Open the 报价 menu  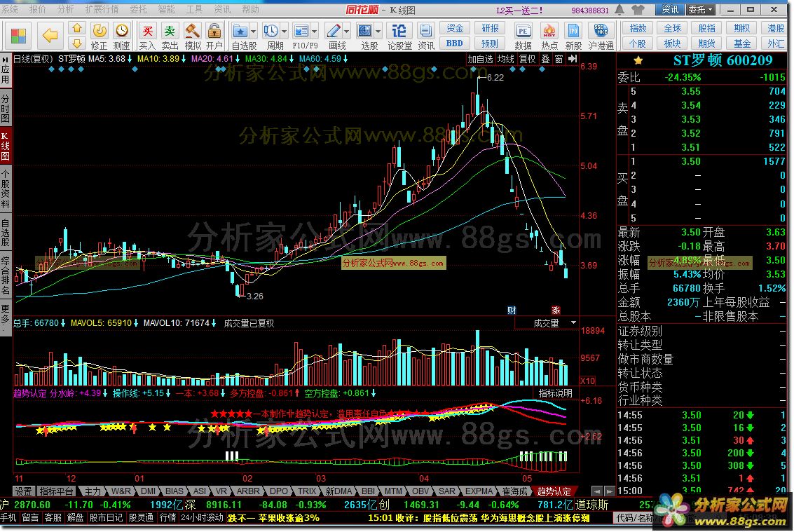point(37,10)
